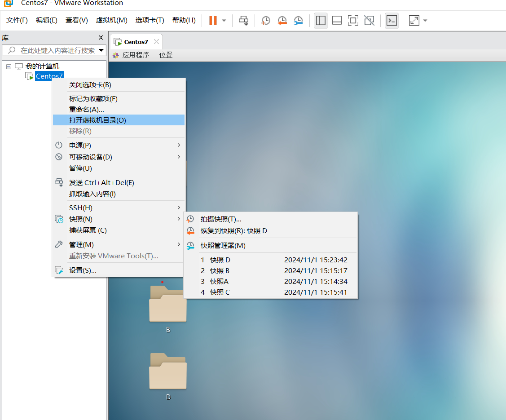Choose 关闭选项卡(B) from the context menu
Screen dimensions: 506x420
[119, 85]
